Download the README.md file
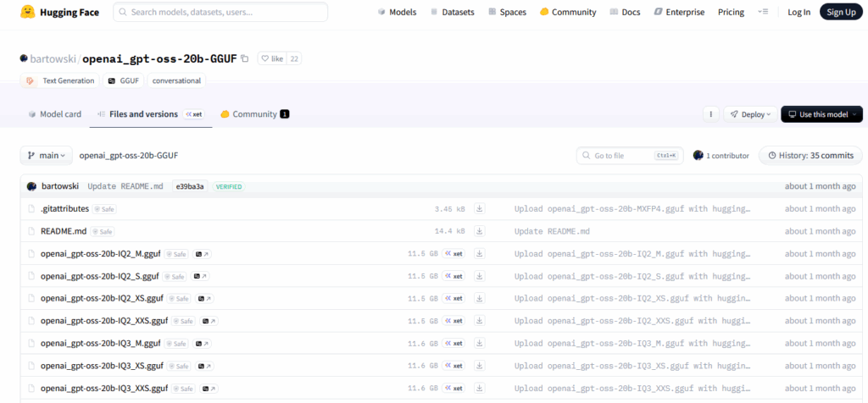Screen dimensions: 868x403 (x=480, y=231)
